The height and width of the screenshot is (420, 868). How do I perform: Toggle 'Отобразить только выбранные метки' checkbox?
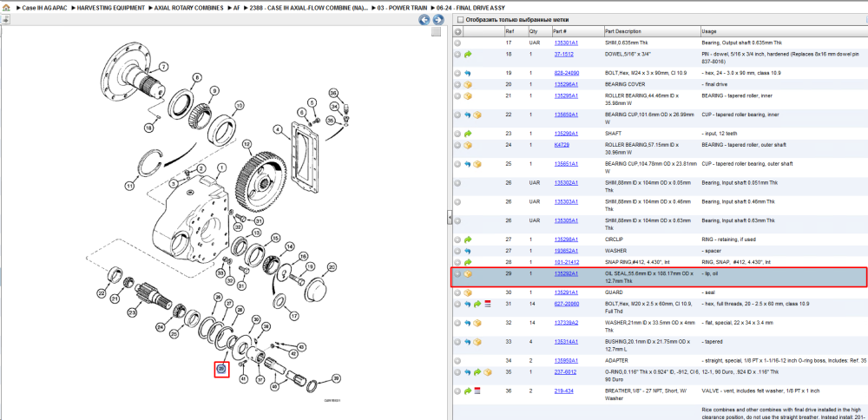click(460, 20)
